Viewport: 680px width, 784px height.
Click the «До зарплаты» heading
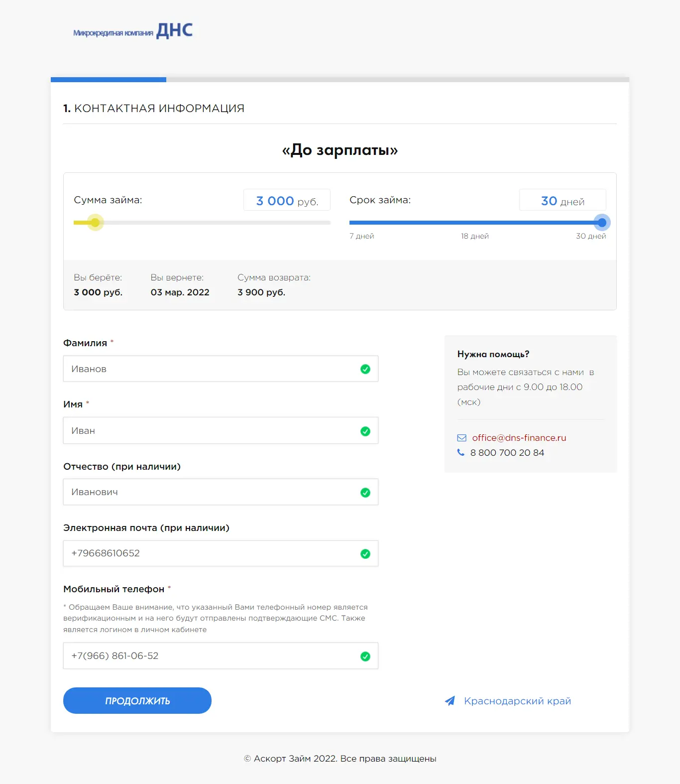coord(340,150)
